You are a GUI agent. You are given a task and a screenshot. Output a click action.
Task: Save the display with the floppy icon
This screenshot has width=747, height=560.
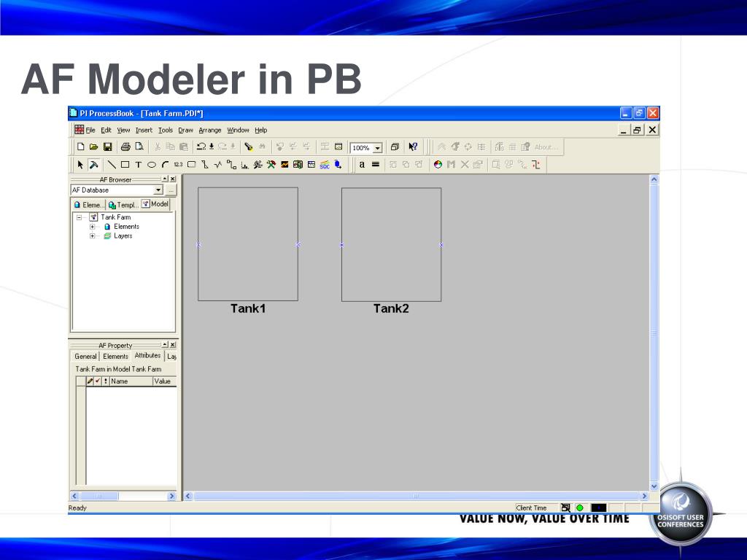point(108,147)
